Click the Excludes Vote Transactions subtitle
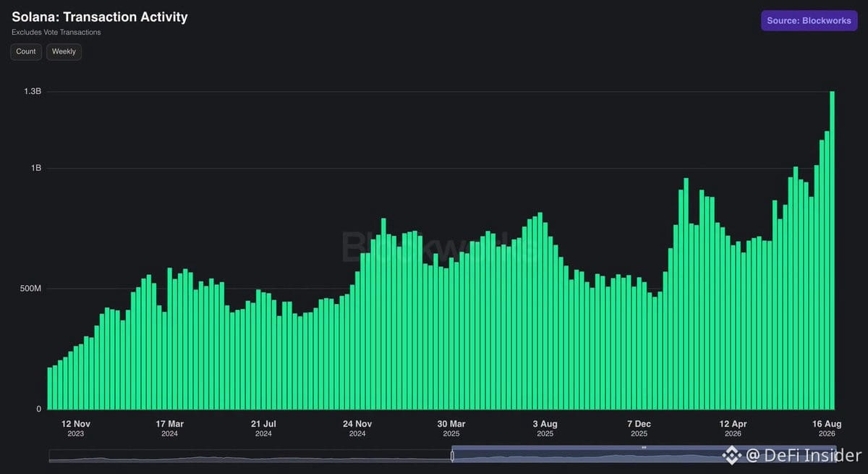Screen dimensions: 868x474 (56, 33)
